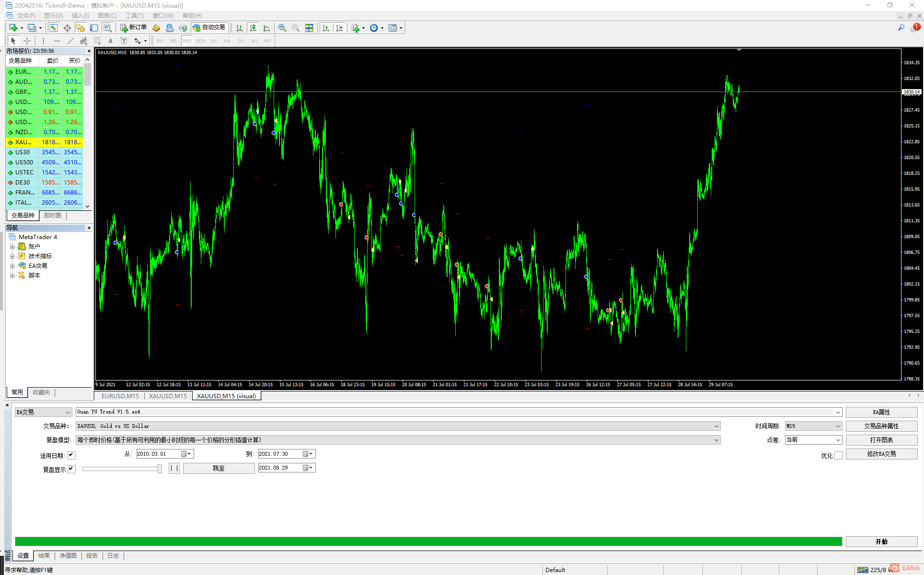Pause the visual backtest playback
The width and height of the screenshot is (924, 575).
pyautogui.click(x=174, y=468)
